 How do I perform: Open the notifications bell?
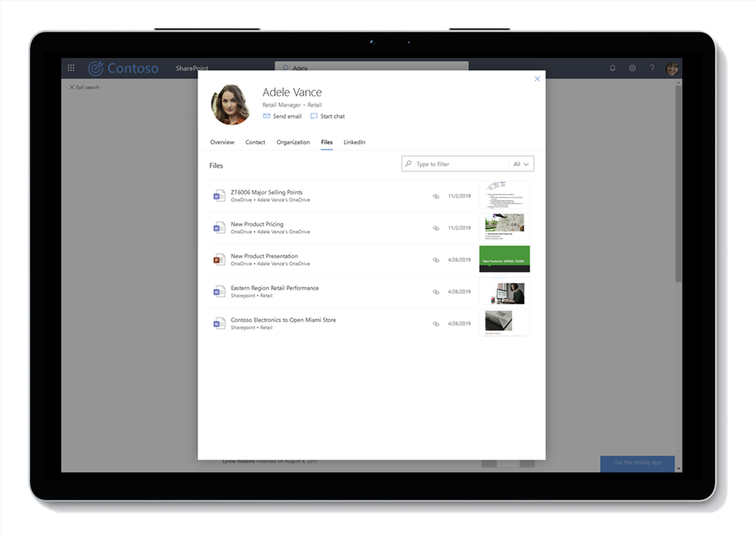[x=612, y=68]
